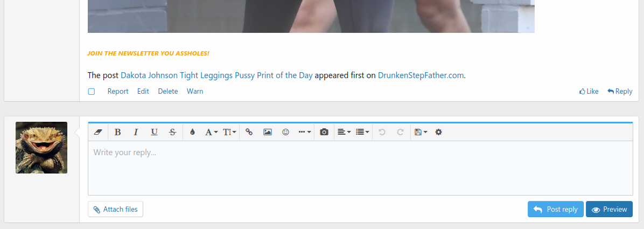Toggle Italic formatting in editor toolbar
This screenshot has height=229, width=644.
coord(136,132)
